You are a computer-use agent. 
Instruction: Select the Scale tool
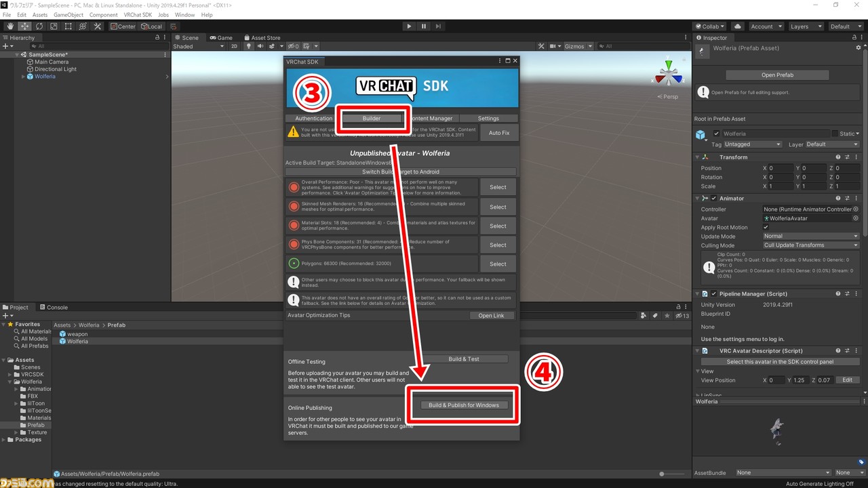(x=54, y=26)
